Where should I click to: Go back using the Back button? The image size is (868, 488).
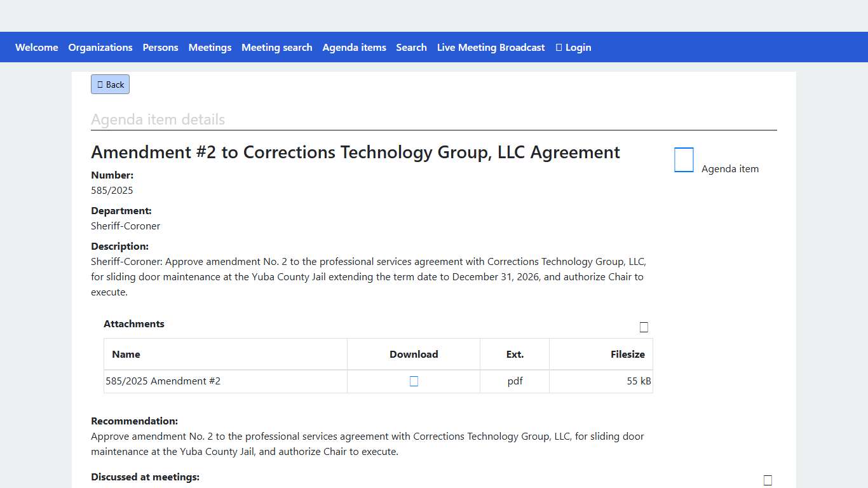[110, 85]
